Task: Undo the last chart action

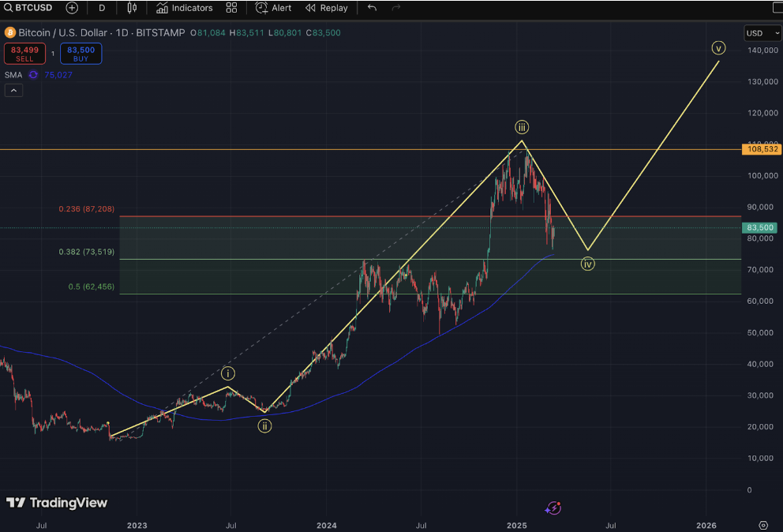Action: [x=372, y=8]
